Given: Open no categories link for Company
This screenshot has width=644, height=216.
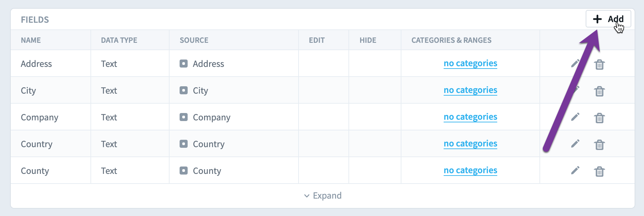Looking at the screenshot, I should pyautogui.click(x=470, y=117).
